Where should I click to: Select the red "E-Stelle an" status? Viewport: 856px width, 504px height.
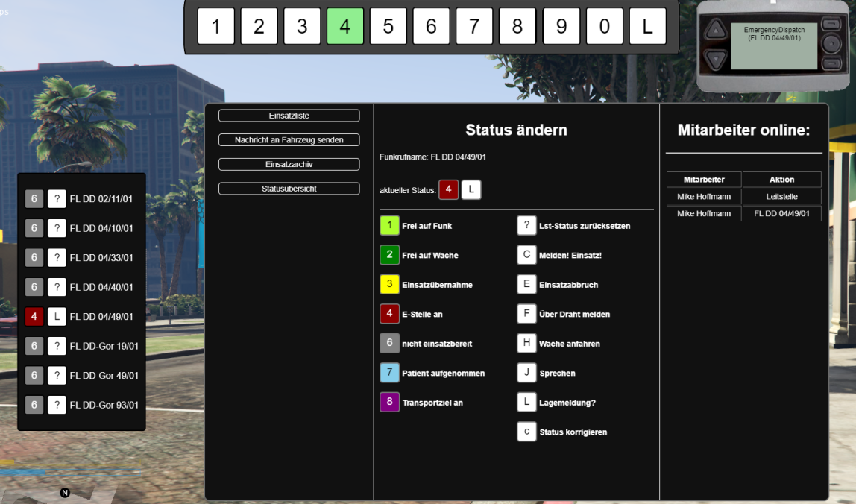[x=388, y=313]
